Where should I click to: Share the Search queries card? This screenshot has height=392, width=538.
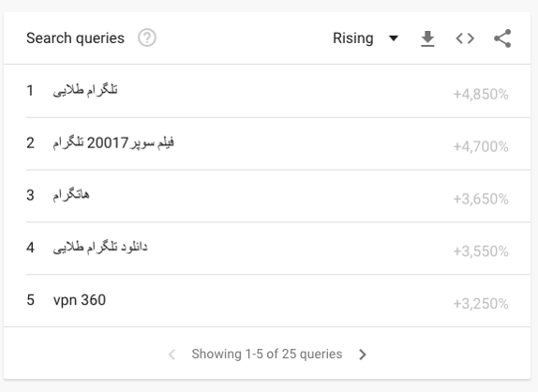502,38
